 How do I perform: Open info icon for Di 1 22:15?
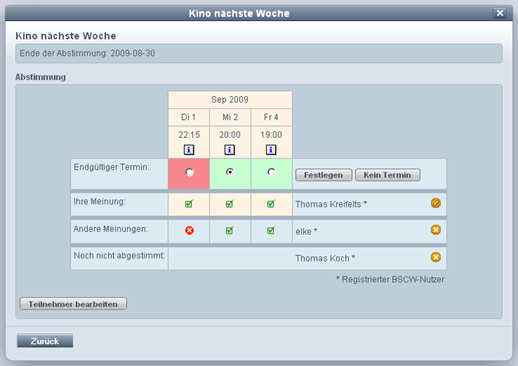[x=189, y=150]
